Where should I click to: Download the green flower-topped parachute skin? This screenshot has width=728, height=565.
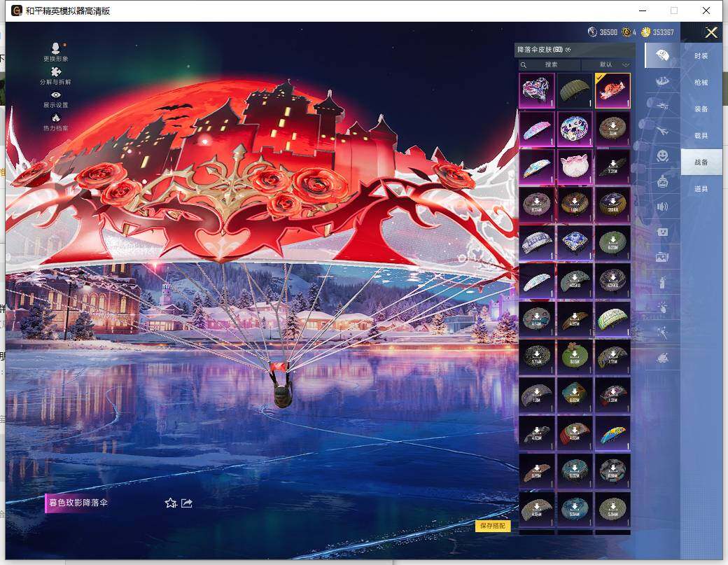coord(575,356)
